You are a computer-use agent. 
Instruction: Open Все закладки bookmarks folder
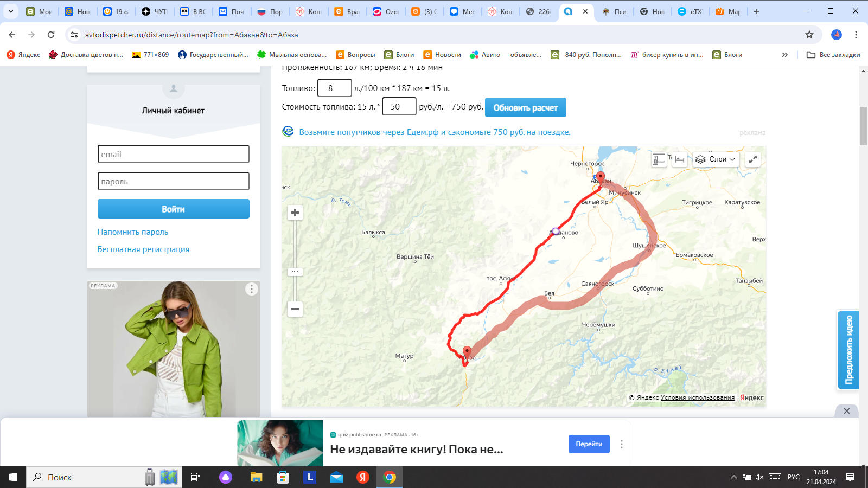click(833, 55)
